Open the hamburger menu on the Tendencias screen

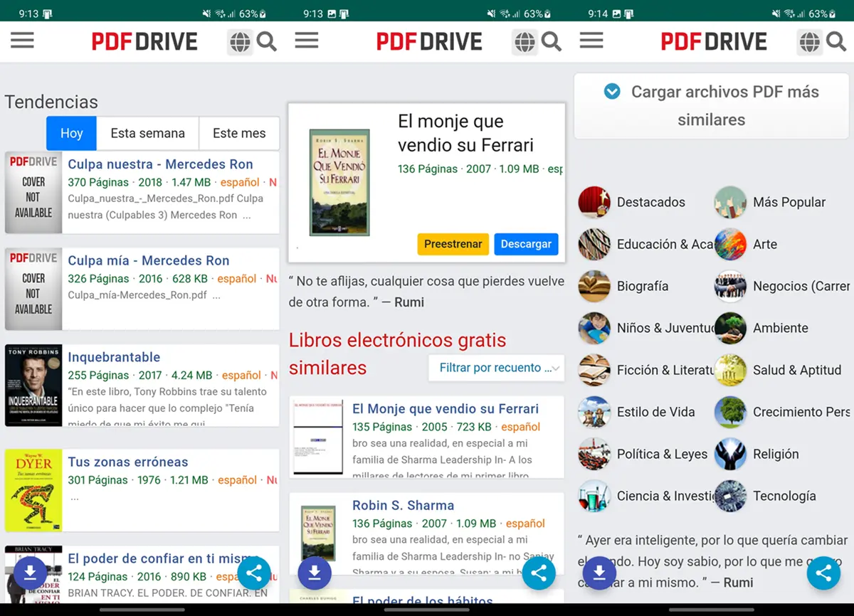(22, 41)
